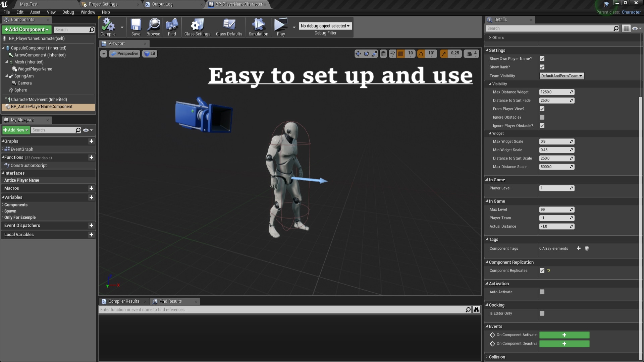Click the Max Distance Widget value field
Image resolution: width=644 pixels, height=362 pixels.
click(x=554, y=92)
